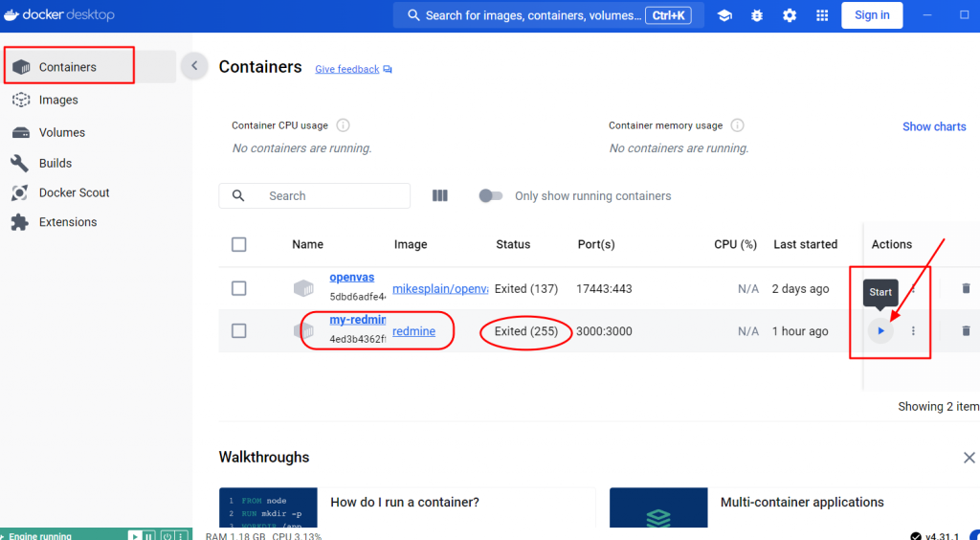The height and width of the screenshot is (540, 980).
Task: Open the apps grid icon in header
Action: 822,15
